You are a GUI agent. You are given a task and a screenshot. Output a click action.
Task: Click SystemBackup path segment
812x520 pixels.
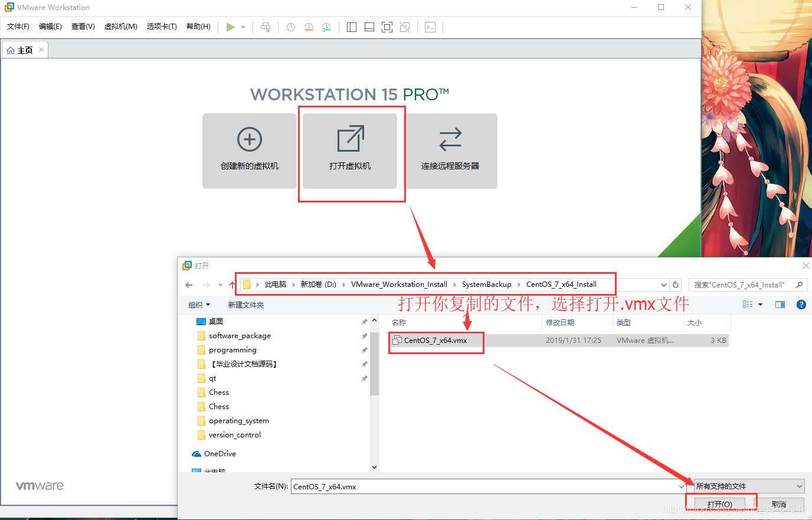coord(487,284)
